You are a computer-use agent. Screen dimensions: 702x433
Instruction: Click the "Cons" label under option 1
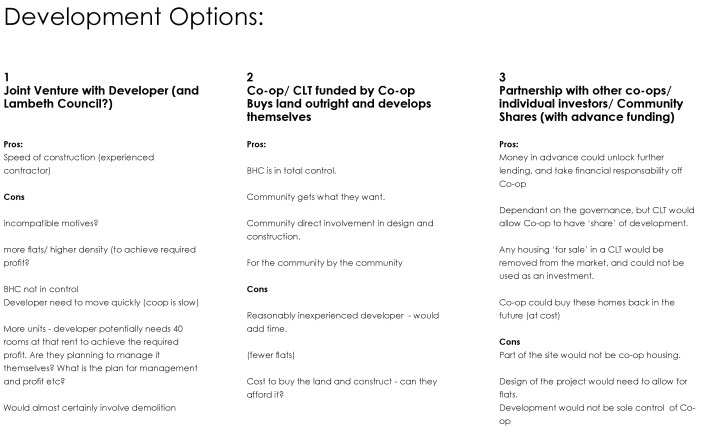pyautogui.click(x=15, y=196)
